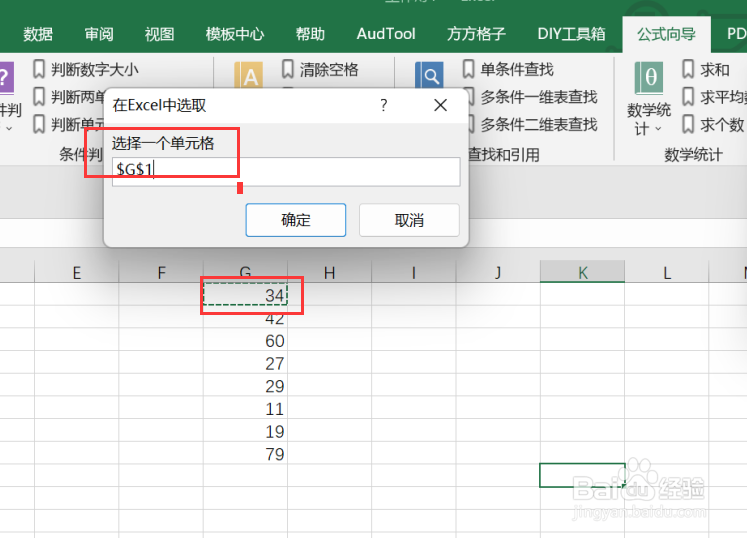Open the text tools orange A icon

(x=248, y=75)
